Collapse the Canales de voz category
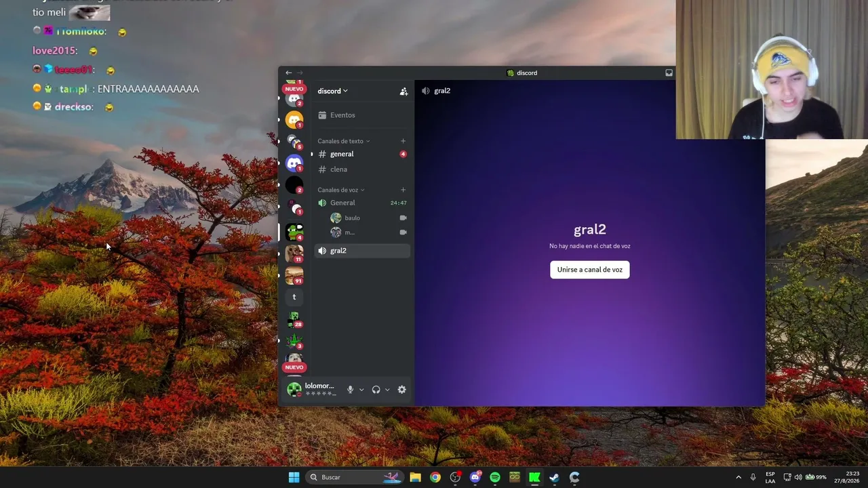868x488 pixels. pyautogui.click(x=341, y=190)
